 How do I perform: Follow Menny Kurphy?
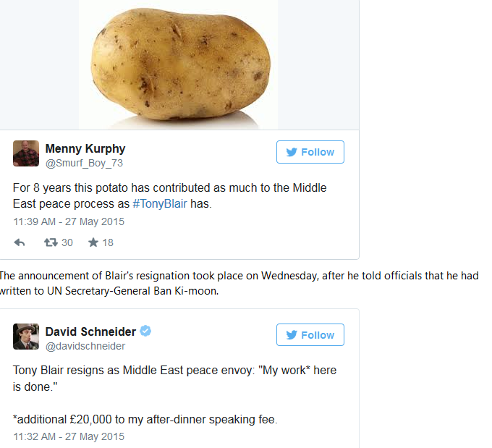click(x=310, y=152)
